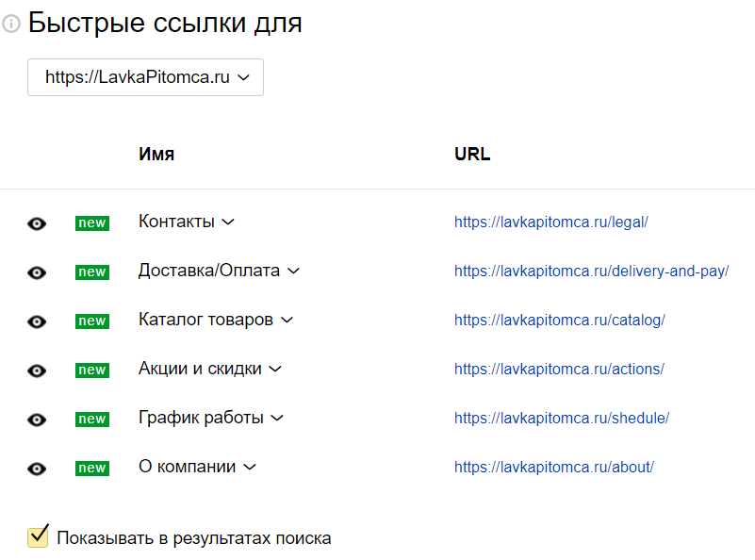
Task: Click the new badge in Контакты row
Action: 92,223
